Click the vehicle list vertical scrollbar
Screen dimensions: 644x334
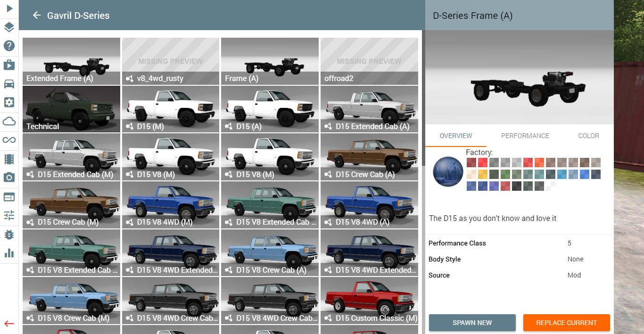tap(423, 98)
